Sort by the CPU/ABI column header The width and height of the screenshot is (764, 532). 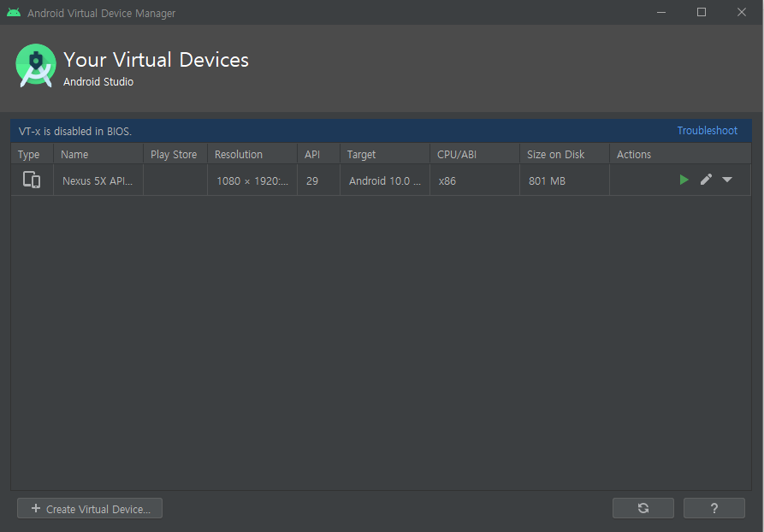[475, 154]
